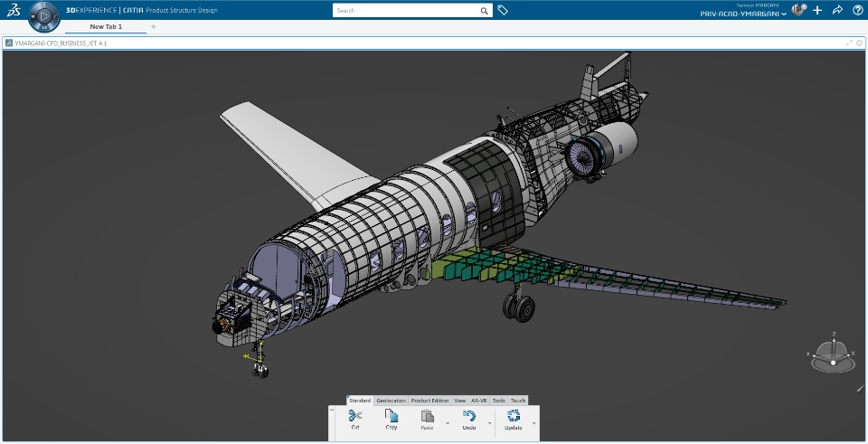This screenshot has height=444, width=868.
Task: Open the user profile avatar
Action: pyautogui.click(x=798, y=10)
